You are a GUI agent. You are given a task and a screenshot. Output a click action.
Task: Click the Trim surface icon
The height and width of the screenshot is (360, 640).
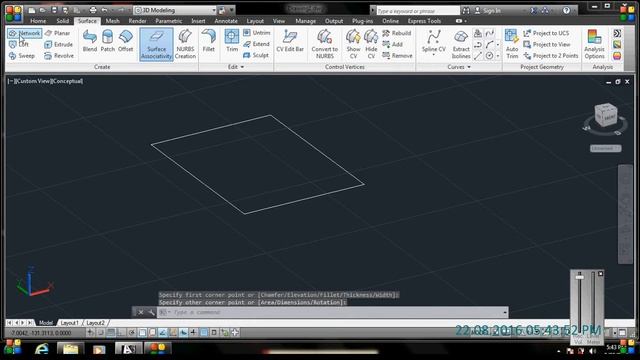pos(232,41)
